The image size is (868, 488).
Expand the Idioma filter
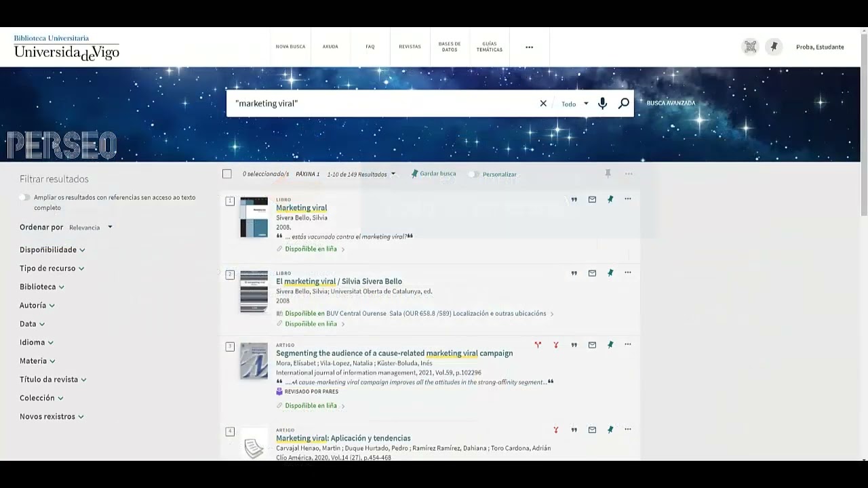(37, 342)
